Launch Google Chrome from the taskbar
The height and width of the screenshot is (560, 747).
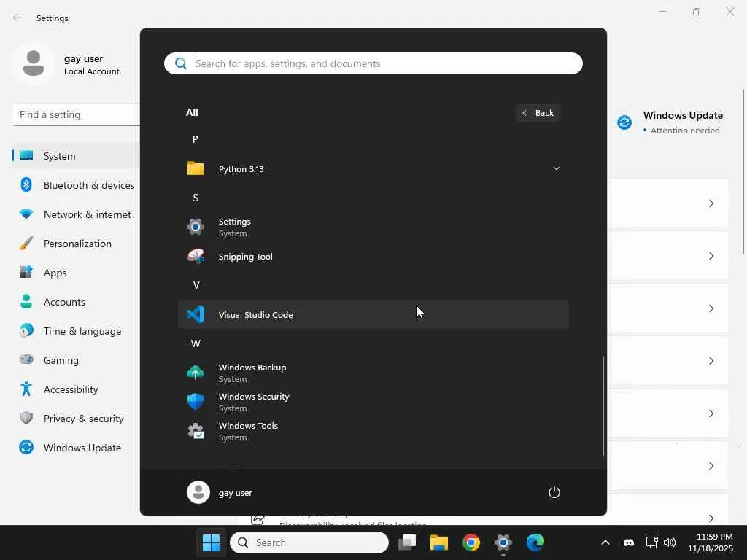pos(471,542)
